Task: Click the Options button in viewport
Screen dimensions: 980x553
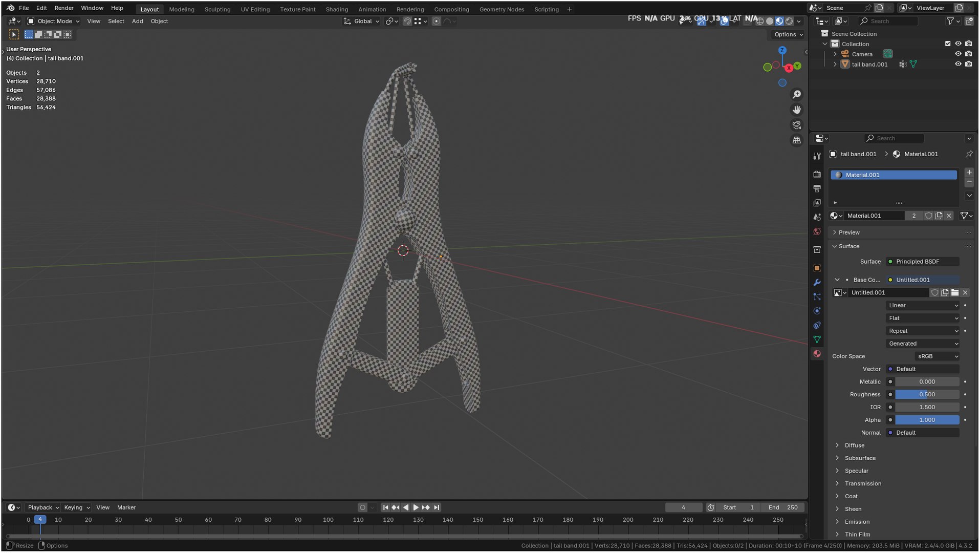Action: click(x=788, y=35)
